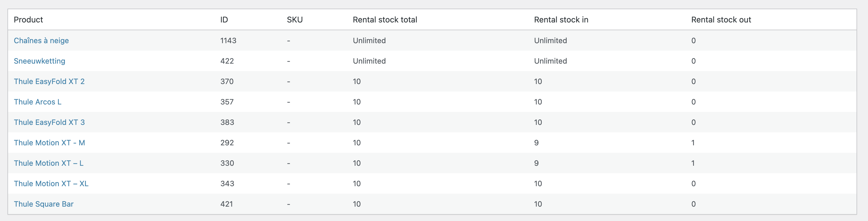The height and width of the screenshot is (221, 868).
Task: Select ID value 1143
Action: pos(228,41)
